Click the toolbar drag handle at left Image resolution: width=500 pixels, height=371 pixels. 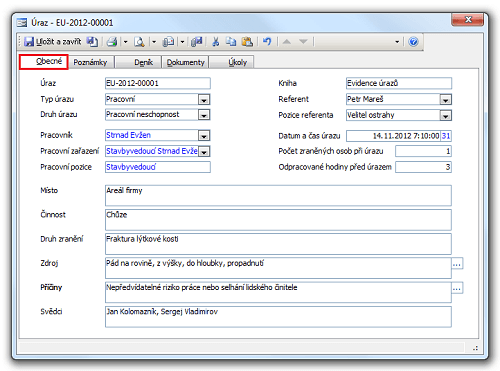20,42
